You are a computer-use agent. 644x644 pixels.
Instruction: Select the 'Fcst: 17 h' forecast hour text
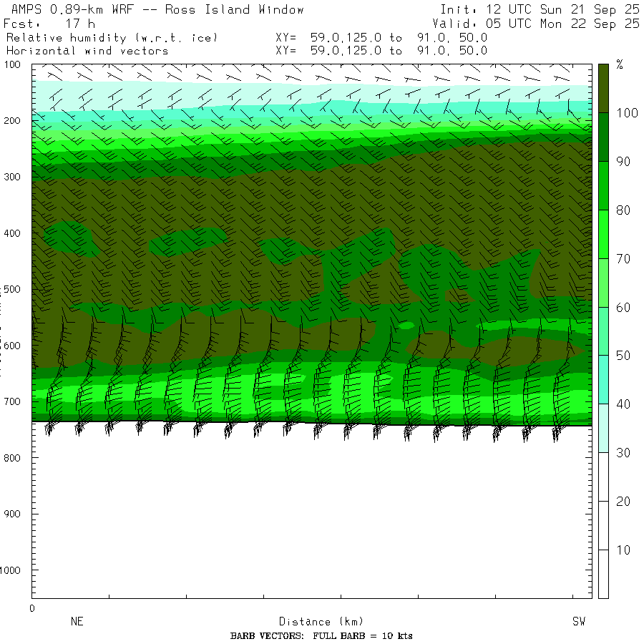tap(49, 24)
